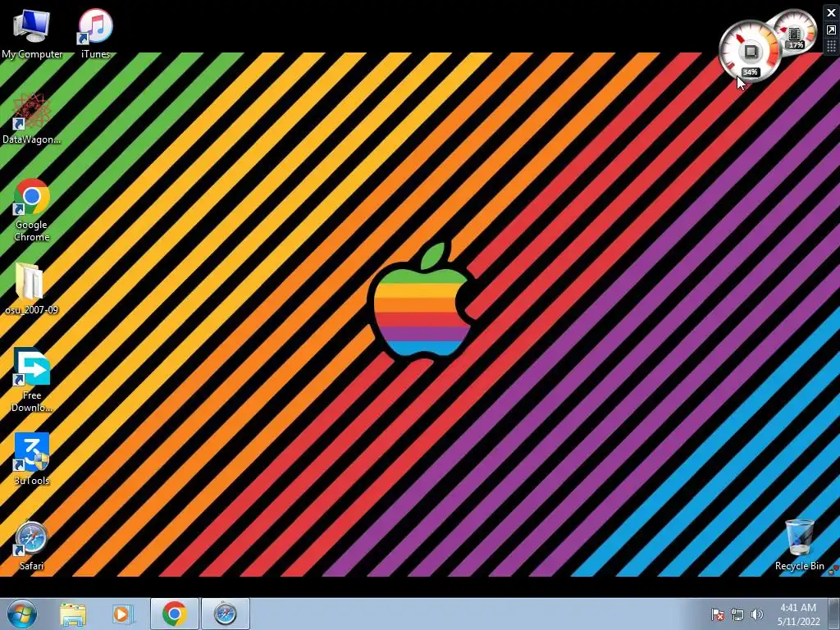Open the clock showing 4:41 AM

[x=798, y=614]
